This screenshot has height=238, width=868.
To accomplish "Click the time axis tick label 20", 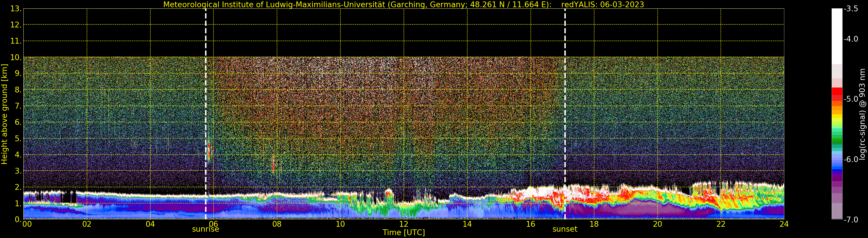I will tap(657, 224).
